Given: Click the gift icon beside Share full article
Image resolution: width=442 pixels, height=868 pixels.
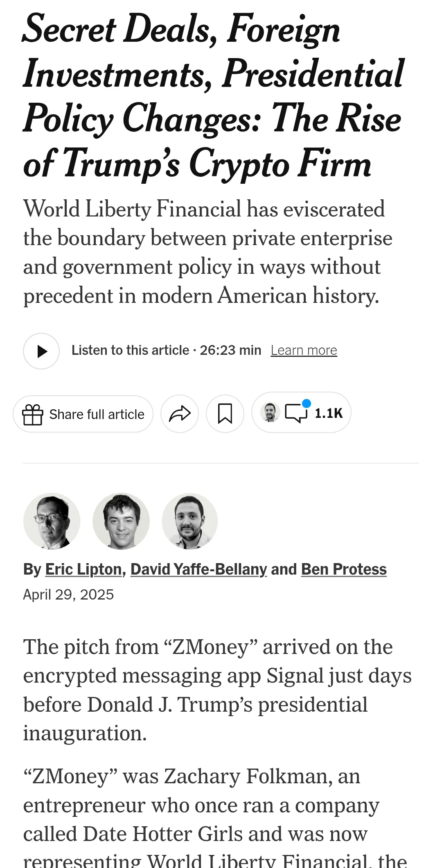Looking at the screenshot, I should (33, 414).
